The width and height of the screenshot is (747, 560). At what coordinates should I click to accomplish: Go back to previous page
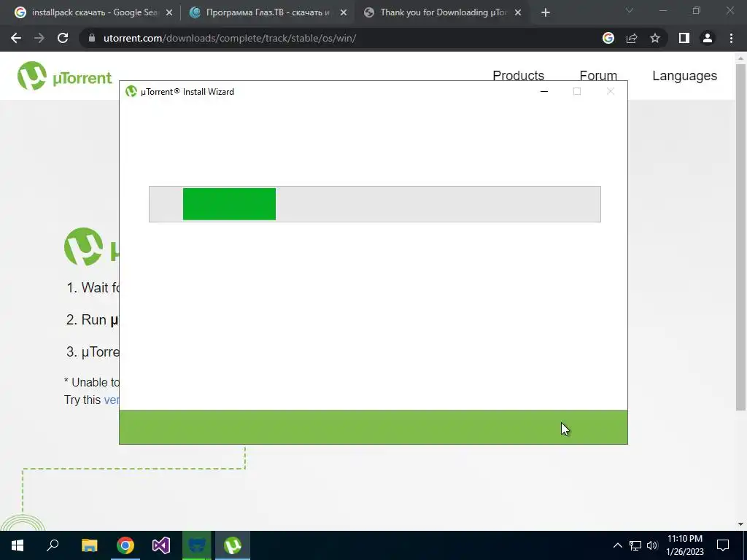16,38
